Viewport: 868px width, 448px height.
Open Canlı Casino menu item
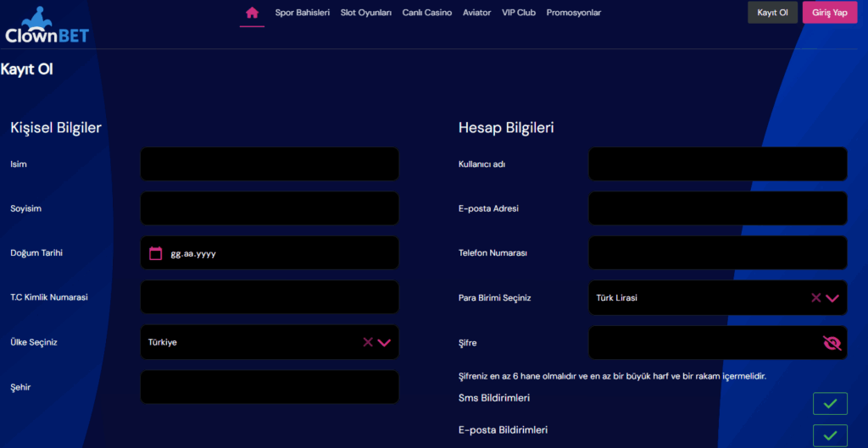427,13
